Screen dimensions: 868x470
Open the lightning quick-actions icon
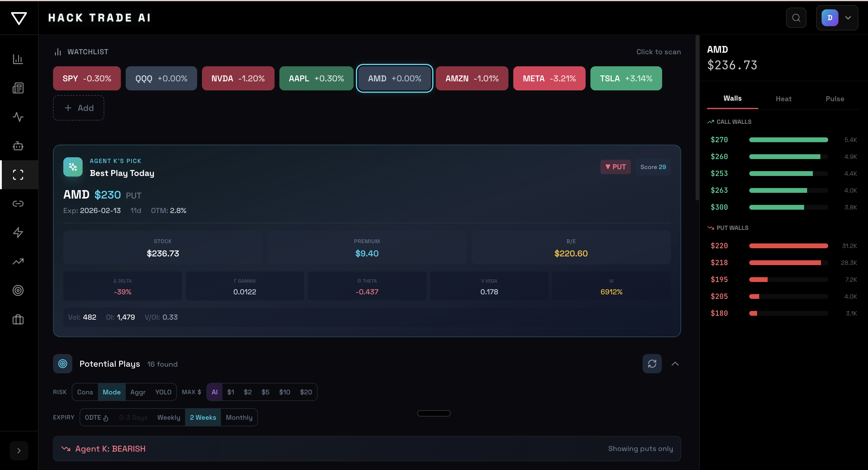tap(18, 233)
